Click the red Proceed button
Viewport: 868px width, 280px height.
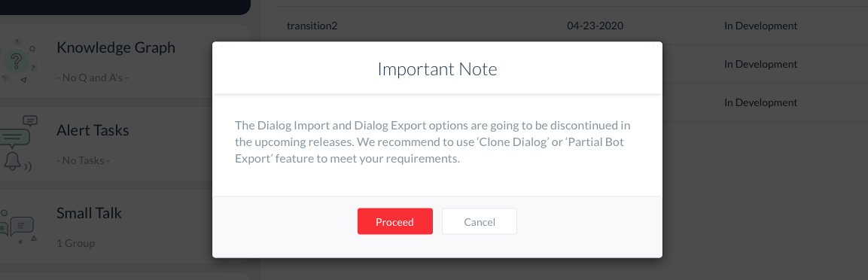[394, 221]
